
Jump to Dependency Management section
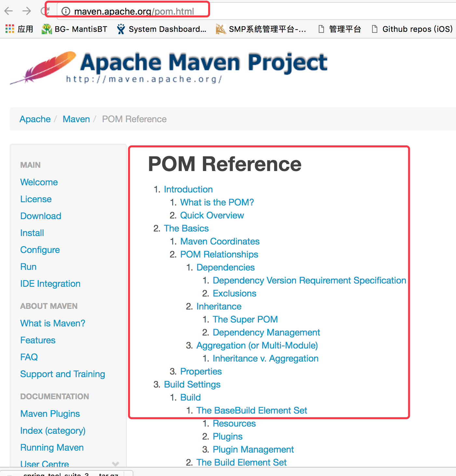(266, 332)
